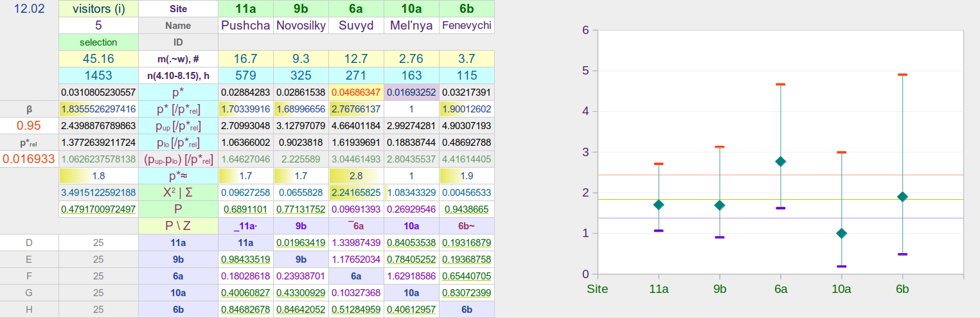Click the green "selection" cell
Viewport: 980px width, 318px height.
pos(98,42)
